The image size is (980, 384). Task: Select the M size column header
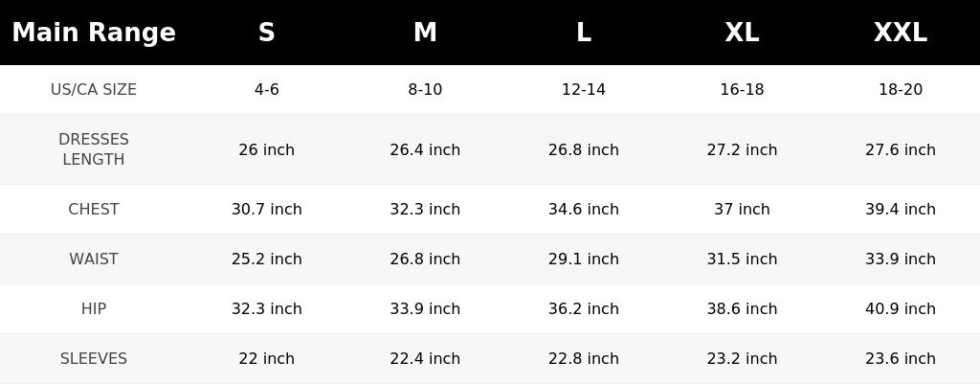click(x=425, y=33)
